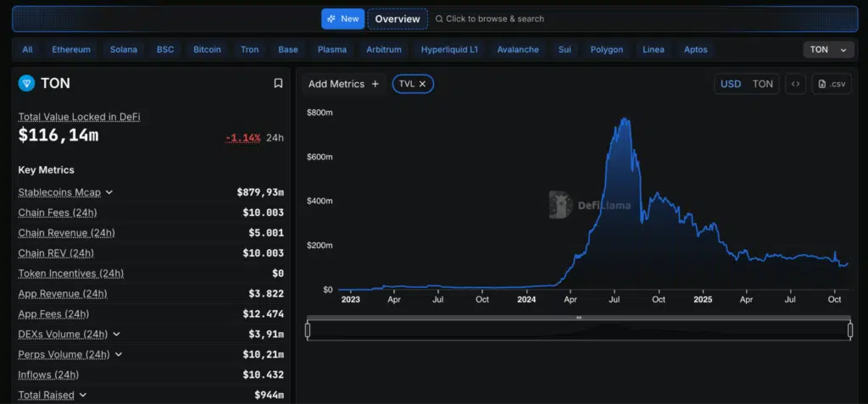The height and width of the screenshot is (404, 868).
Task: Switch chart denomination to TON
Action: coord(762,84)
